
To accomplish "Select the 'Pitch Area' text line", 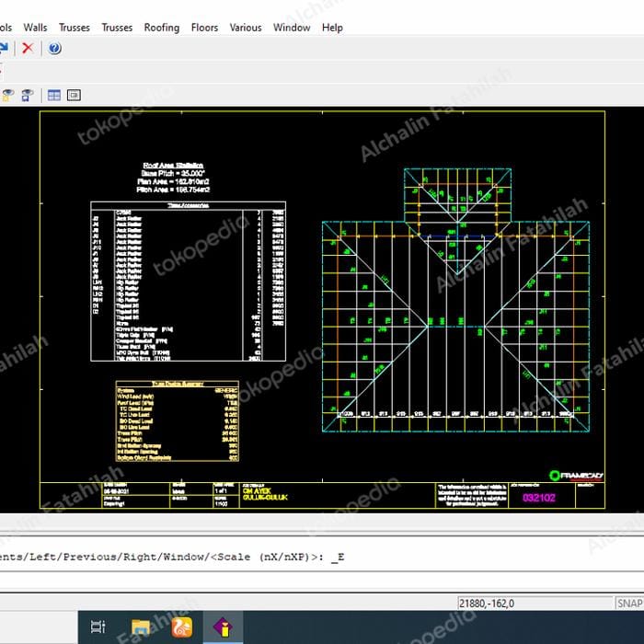I will [x=173, y=190].
